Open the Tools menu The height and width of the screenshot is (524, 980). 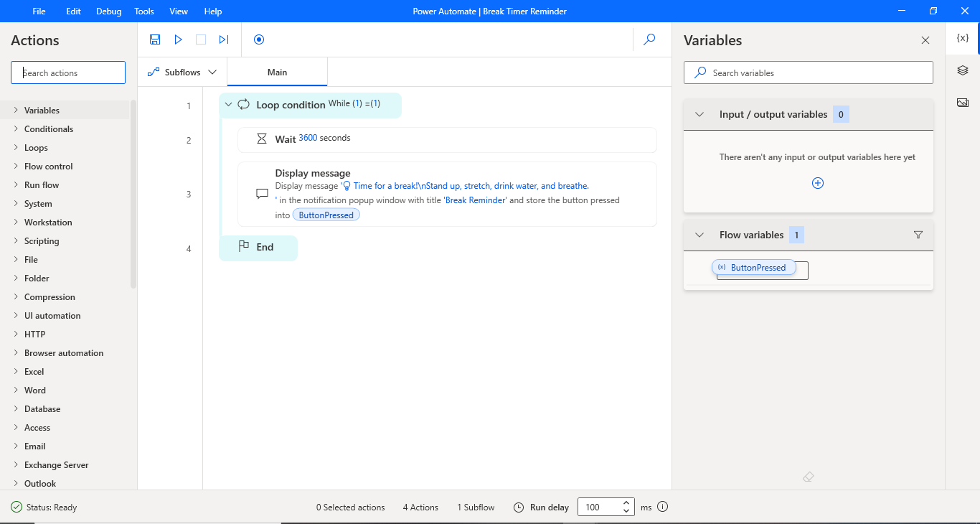point(144,11)
